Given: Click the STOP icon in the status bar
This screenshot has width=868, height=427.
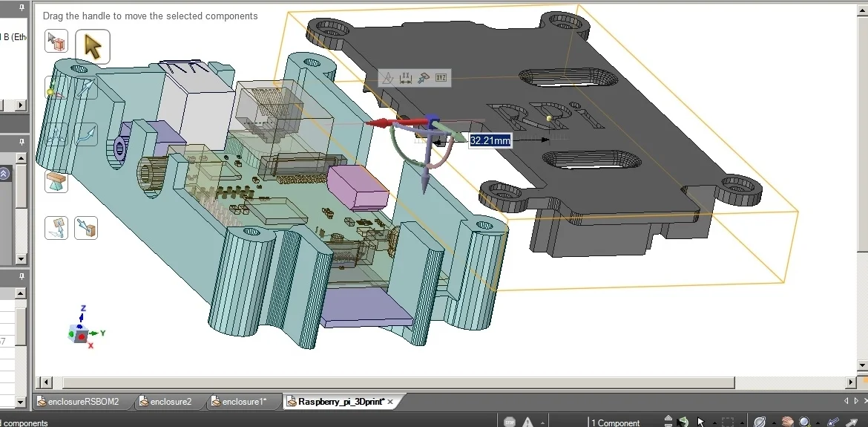Looking at the screenshot, I should [509, 422].
